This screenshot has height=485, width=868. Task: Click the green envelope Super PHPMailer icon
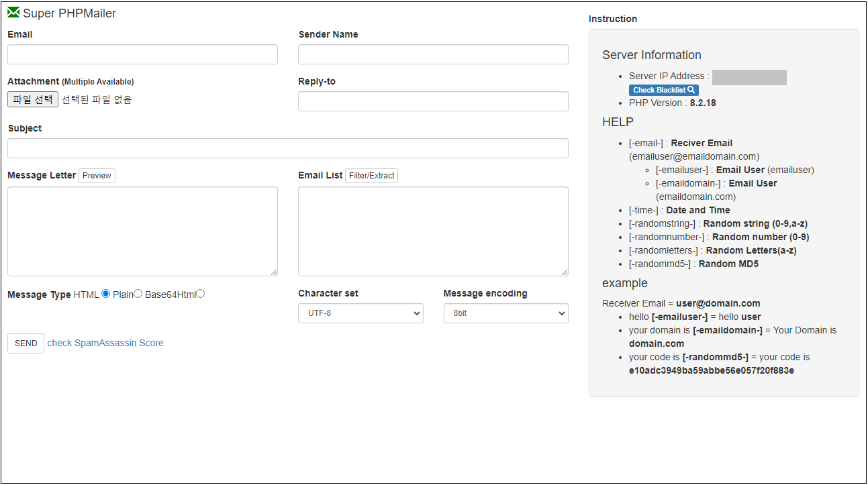click(13, 12)
